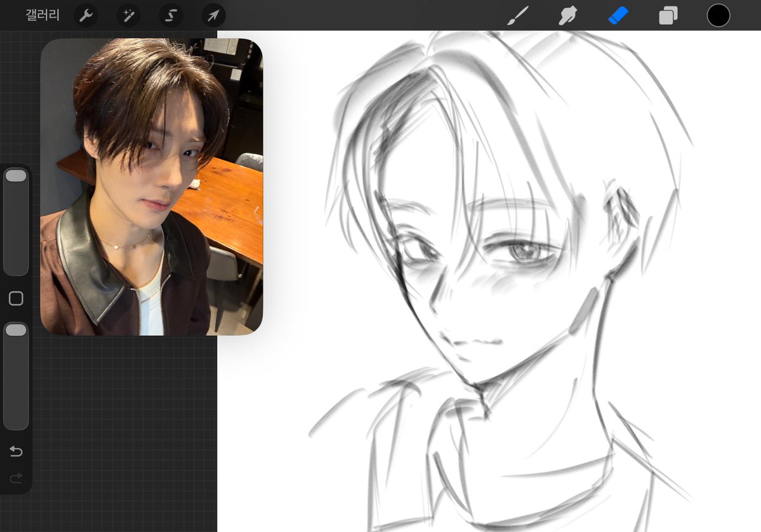Open the Adjustments magic wand menu
761x532 pixels.
[129, 15]
